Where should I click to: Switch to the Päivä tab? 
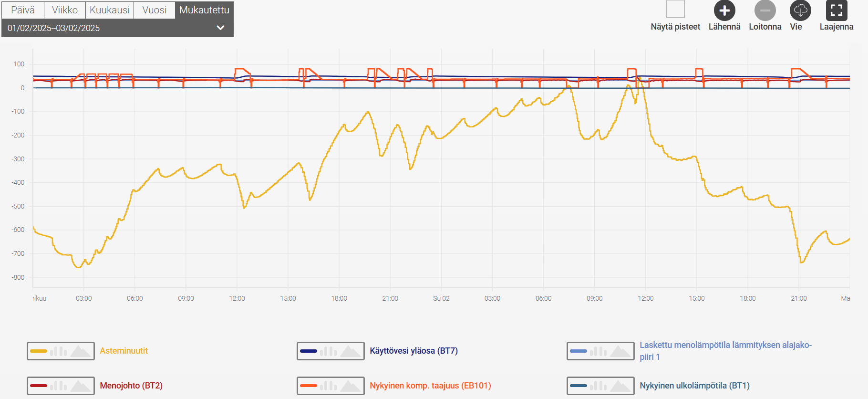coord(23,10)
